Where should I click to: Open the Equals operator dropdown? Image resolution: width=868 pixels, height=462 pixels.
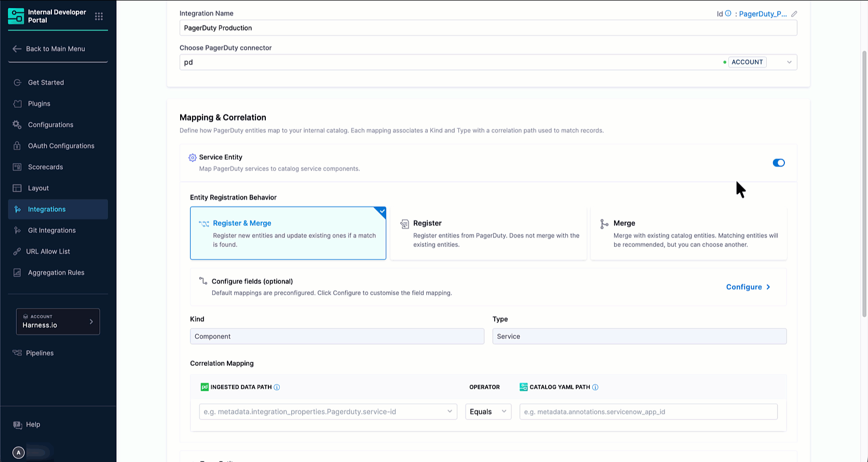[x=488, y=412]
